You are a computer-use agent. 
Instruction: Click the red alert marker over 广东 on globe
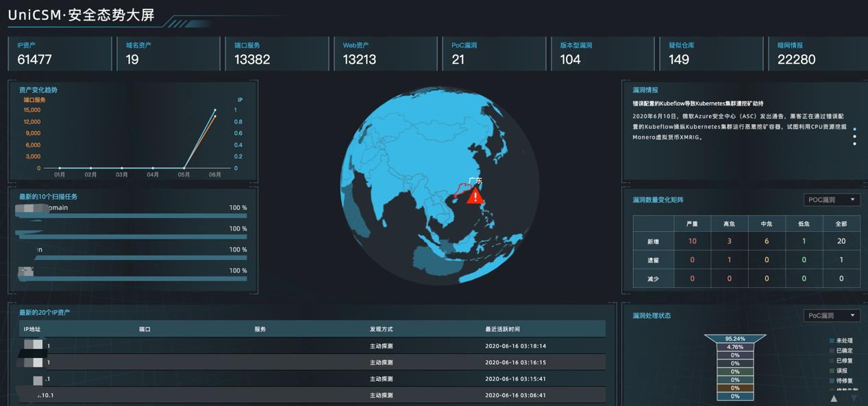coord(475,197)
